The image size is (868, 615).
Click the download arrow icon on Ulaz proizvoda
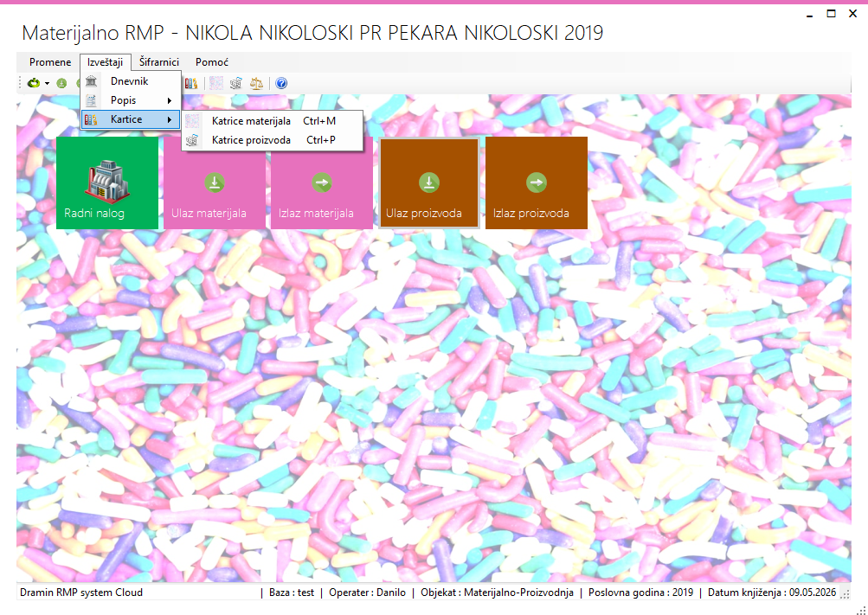click(429, 183)
